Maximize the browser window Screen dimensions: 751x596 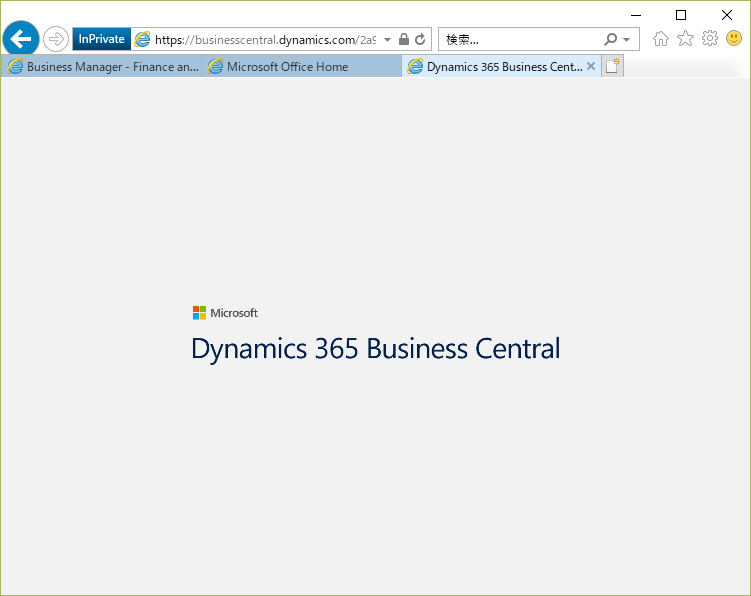click(681, 15)
